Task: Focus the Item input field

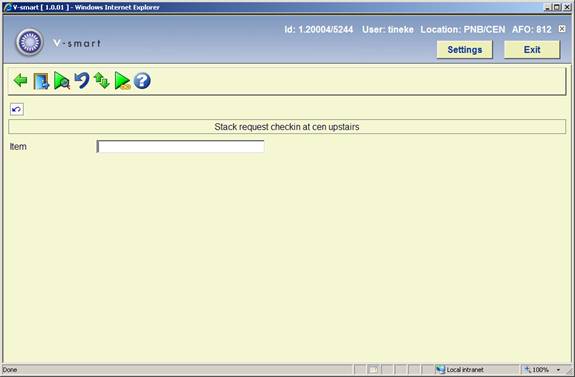Action: click(180, 147)
